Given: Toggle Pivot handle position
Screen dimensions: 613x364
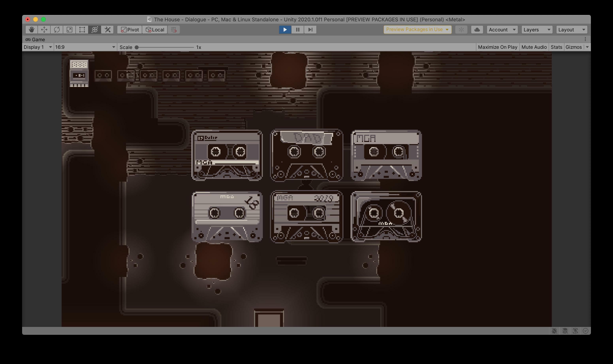Looking at the screenshot, I should point(130,30).
